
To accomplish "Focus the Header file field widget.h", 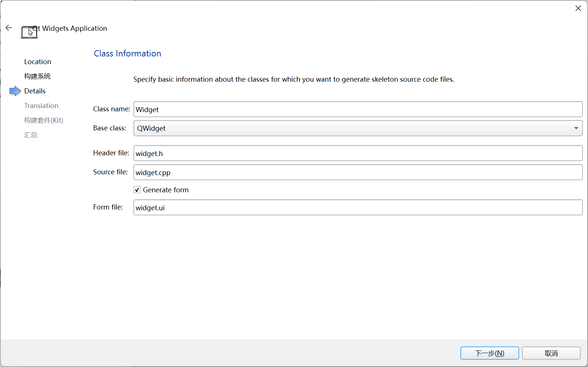I will pyautogui.click(x=358, y=153).
